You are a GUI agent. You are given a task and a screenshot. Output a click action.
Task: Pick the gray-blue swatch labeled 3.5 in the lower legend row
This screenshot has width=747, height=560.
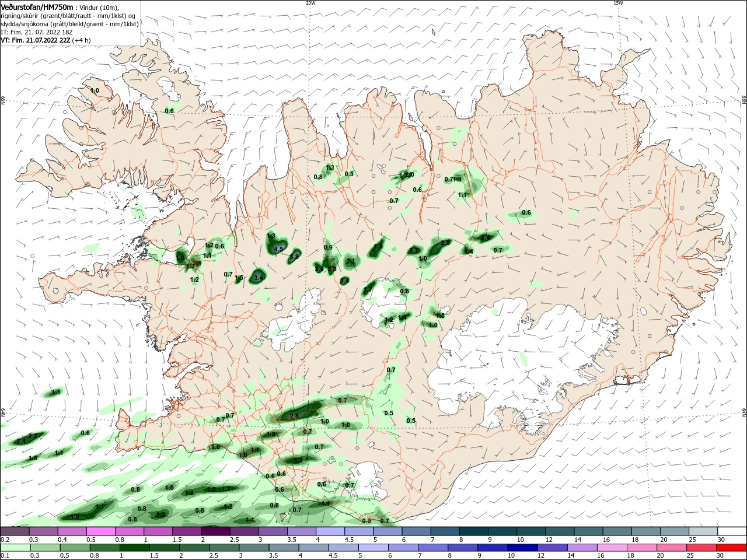(284, 548)
